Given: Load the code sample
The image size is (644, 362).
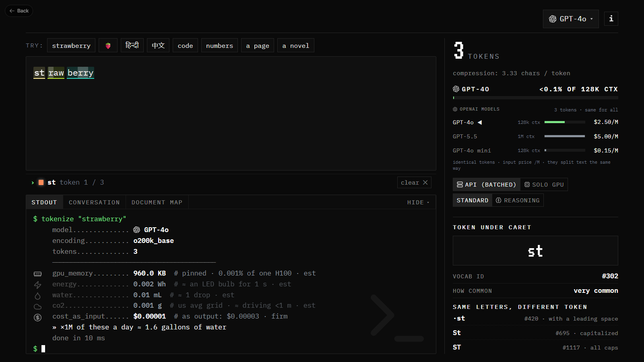Looking at the screenshot, I should coord(185,45).
